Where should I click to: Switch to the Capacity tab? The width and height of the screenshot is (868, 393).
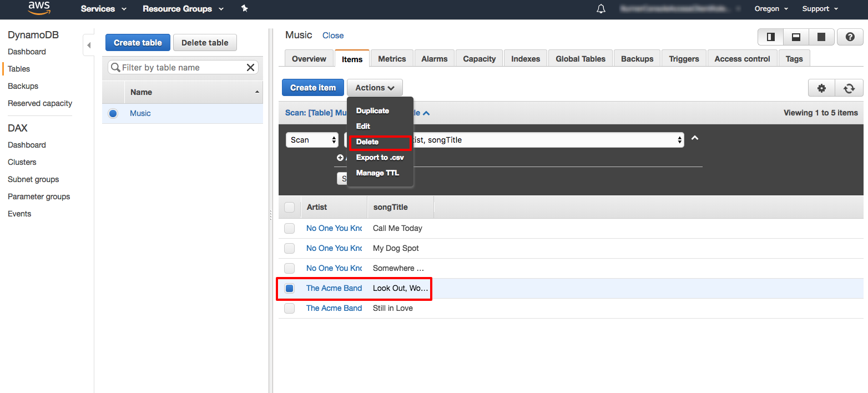(x=480, y=59)
